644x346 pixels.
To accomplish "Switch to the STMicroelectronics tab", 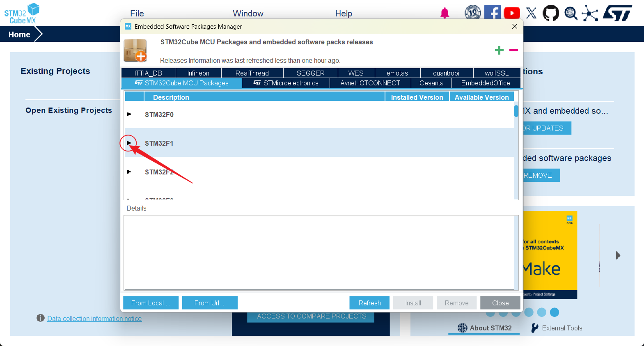I will click(286, 83).
